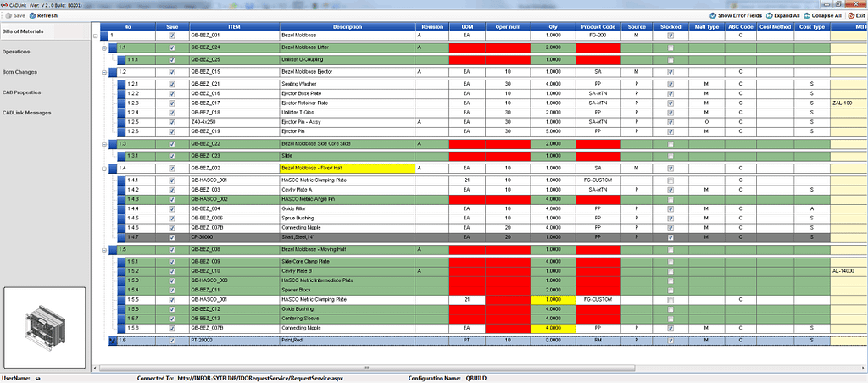
Task: Toggle Save checkbox for GB-BEZ_024
Action: [172, 48]
